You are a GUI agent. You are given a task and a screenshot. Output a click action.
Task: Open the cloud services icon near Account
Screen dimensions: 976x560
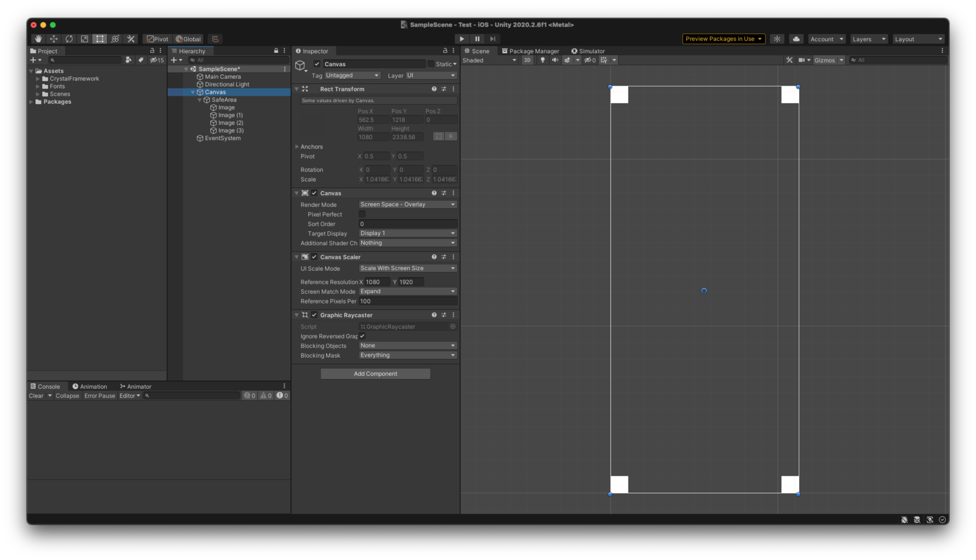click(796, 39)
